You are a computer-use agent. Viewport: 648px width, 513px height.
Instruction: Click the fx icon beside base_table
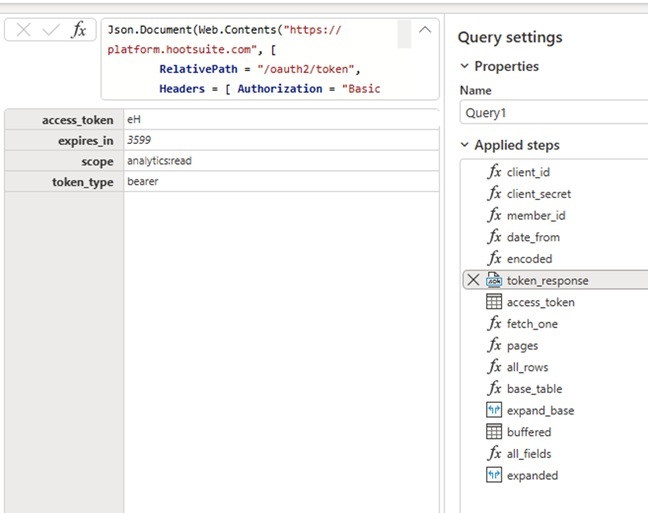tap(494, 388)
